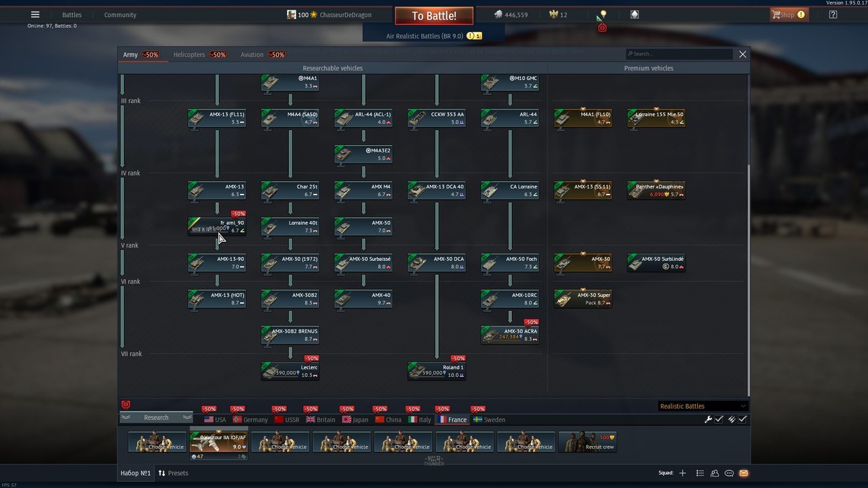Click the Silver Lions balance 446,559
Screen dimensions: 868x488
point(510,14)
